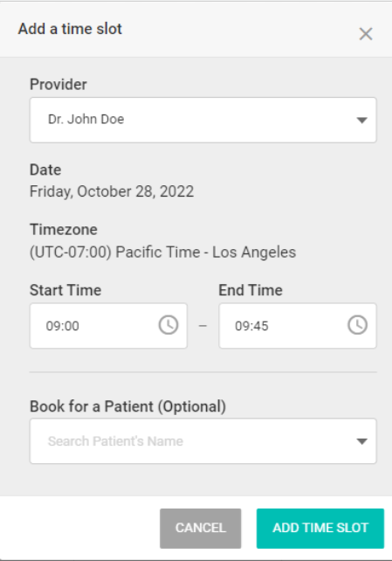
Task: Click the Provider field label
Action: 58,85
